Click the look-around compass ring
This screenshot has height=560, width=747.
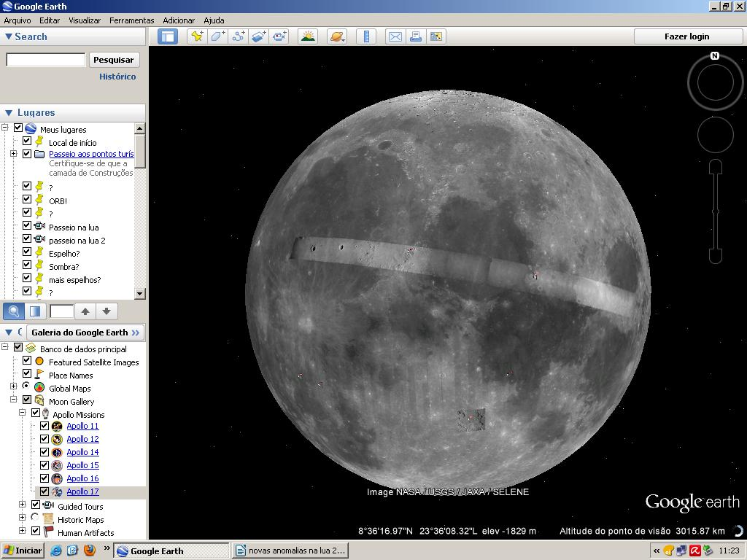pyautogui.click(x=715, y=82)
